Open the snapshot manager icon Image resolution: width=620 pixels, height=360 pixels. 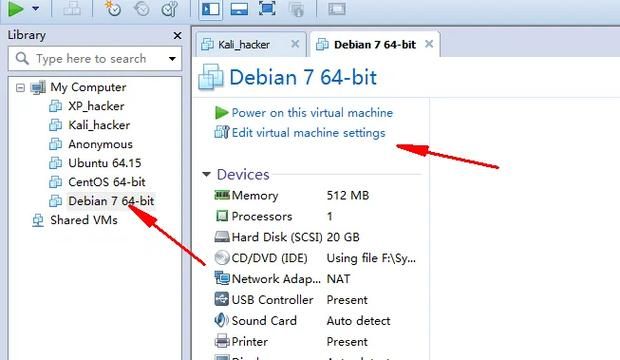[x=170, y=8]
